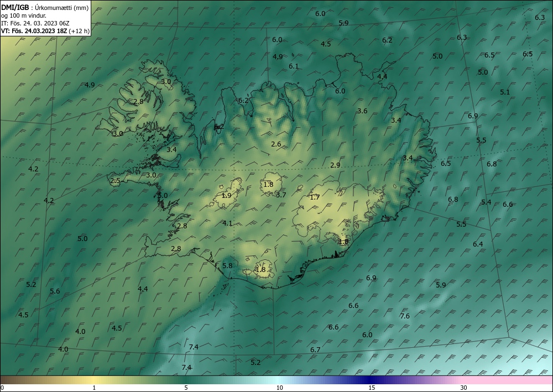Click the 5 label on the colour scale
The image size is (553, 392).
tap(186, 388)
